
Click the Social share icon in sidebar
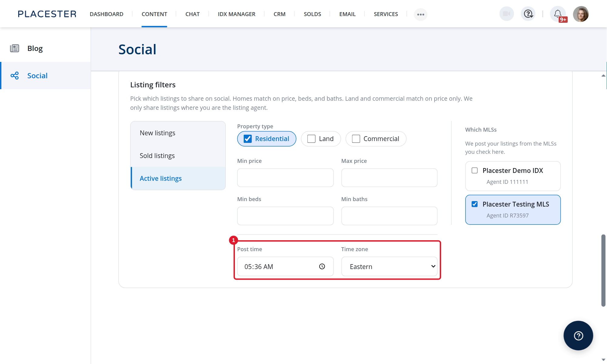15,76
